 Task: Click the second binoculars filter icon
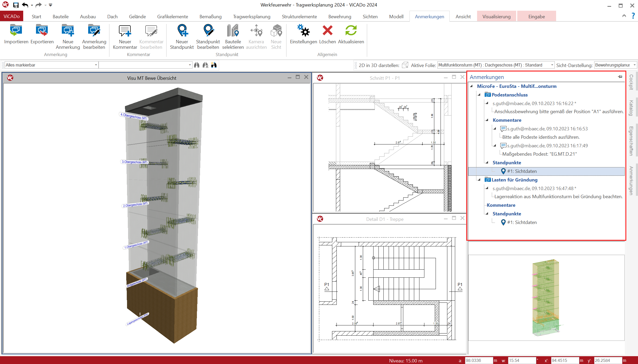pyautogui.click(x=205, y=65)
